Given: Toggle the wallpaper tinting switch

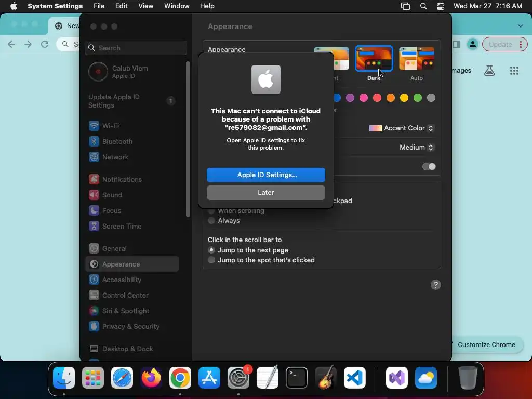Looking at the screenshot, I should (429, 166).
